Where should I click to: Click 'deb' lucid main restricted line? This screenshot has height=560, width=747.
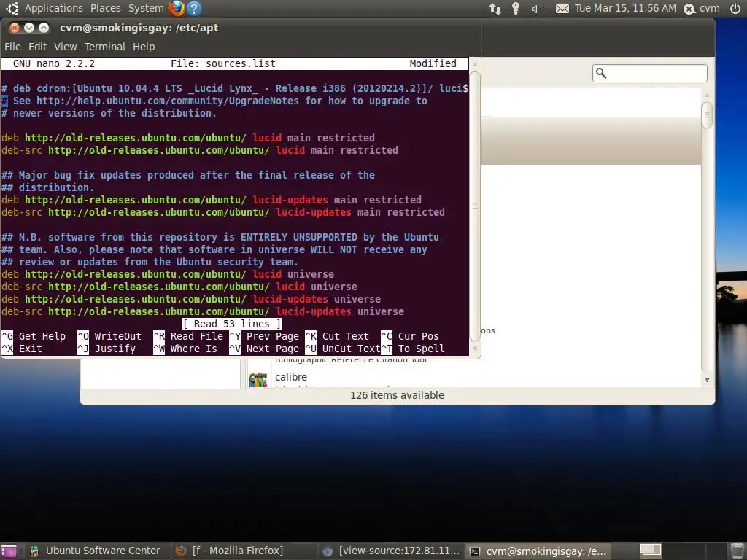click(188, 138)
